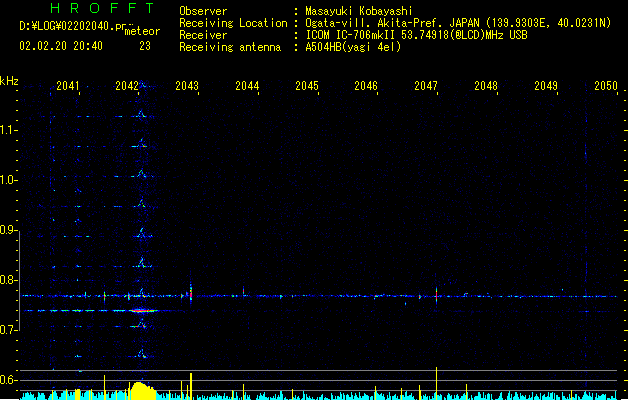This screenshot has width=629, height=400.
Task: Click the 2046 time axis marker
Action: (366, 86)
